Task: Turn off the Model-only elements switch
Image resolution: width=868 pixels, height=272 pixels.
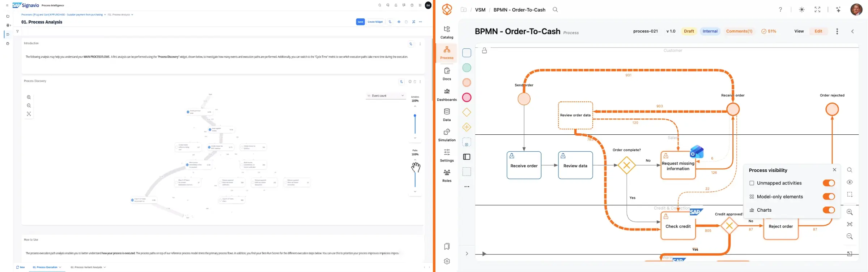Action: coord(829,197)
